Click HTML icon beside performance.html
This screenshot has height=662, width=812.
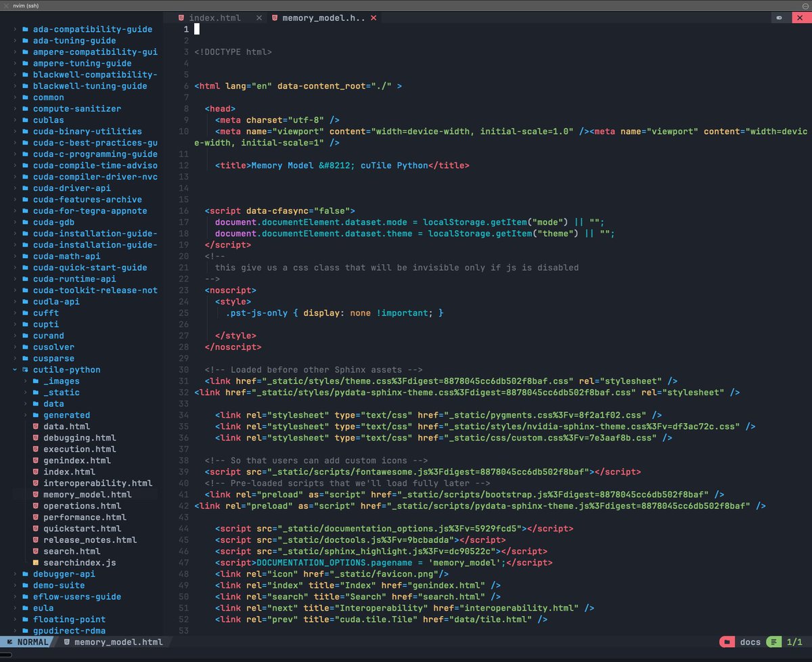(x=36, y=517)
